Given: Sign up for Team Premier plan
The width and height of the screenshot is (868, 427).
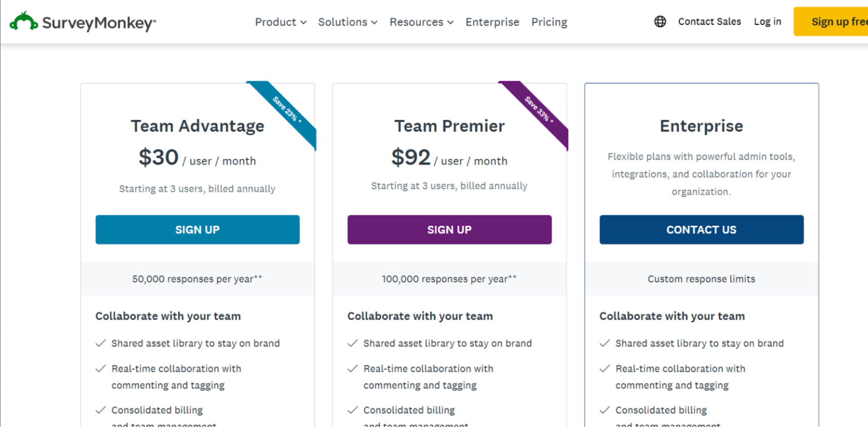Looking at the screenshot, I should point(449,230).
